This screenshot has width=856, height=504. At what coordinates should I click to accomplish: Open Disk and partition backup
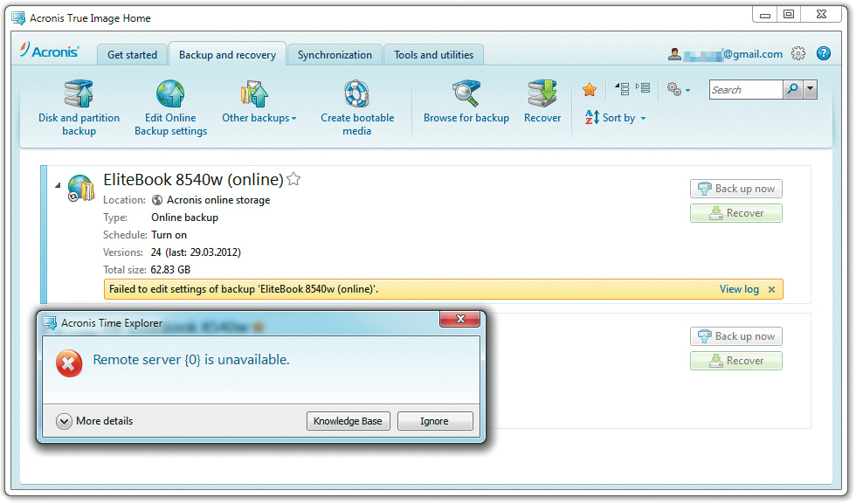point(79,107)
